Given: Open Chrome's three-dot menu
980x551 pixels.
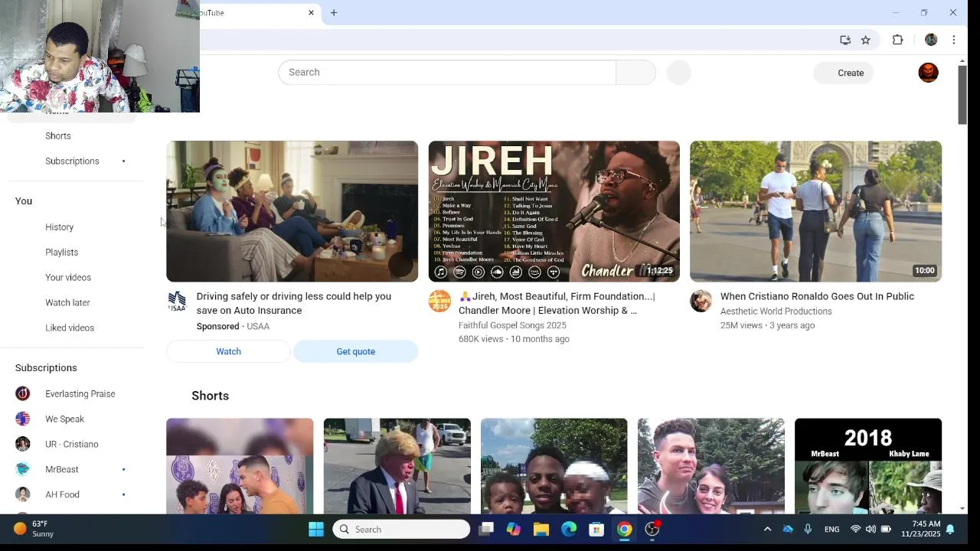Looking at the screenshot, I should click(953, 40).
